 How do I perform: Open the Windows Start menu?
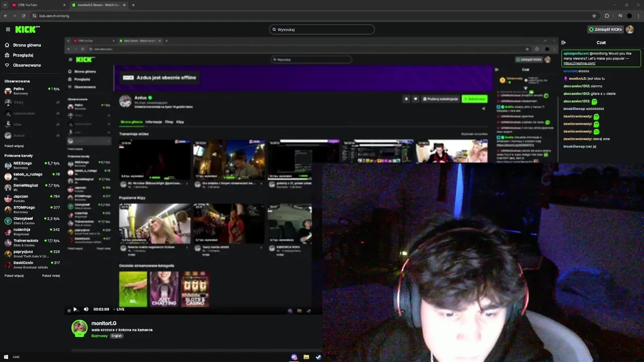6,357
